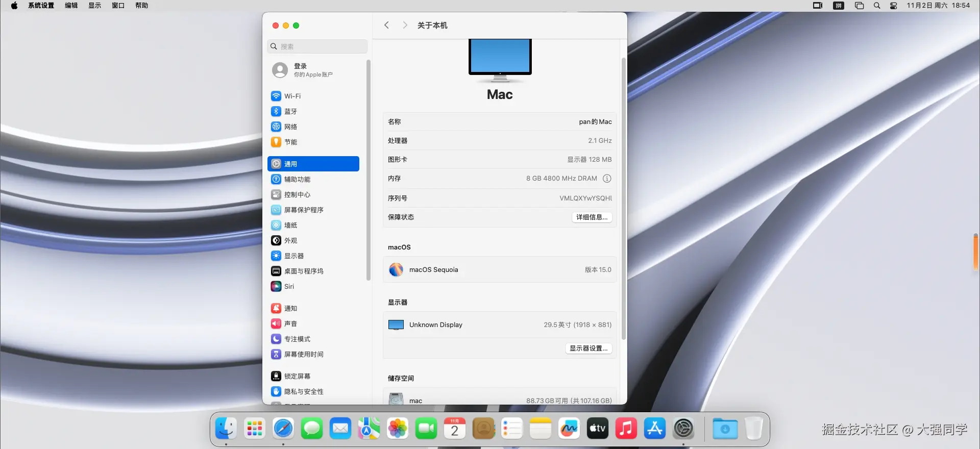Open Messages from the Dock

[x=312, y=429]
